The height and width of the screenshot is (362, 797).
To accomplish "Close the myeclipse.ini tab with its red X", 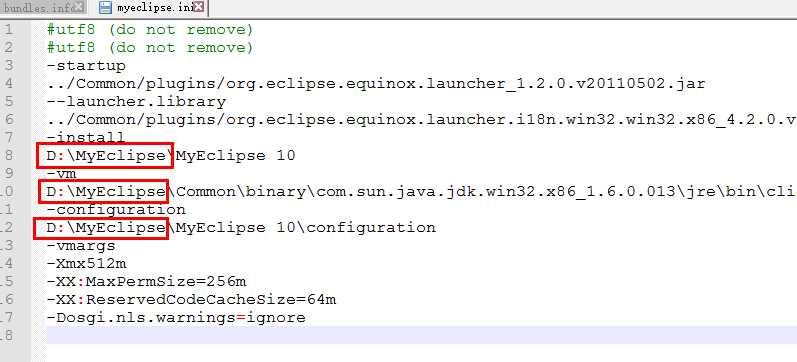I will (200, 7).
